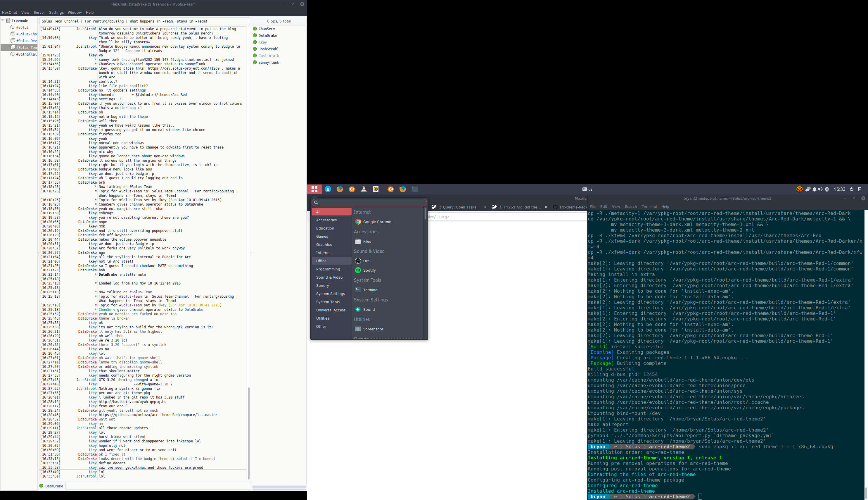Open the network connections tray icon
Image resolution: width=868 pixels, height=500 pixels.
pos(808,189)
